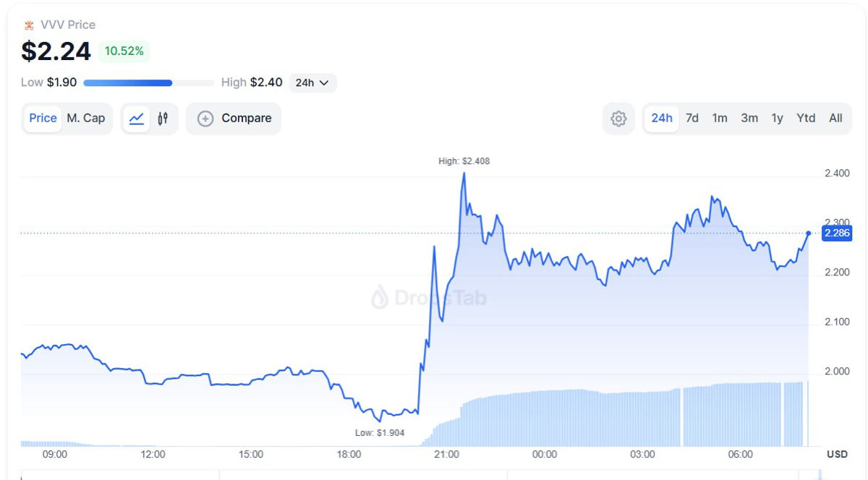
Task: Show All time chart range
Action: tap(835, 119)
